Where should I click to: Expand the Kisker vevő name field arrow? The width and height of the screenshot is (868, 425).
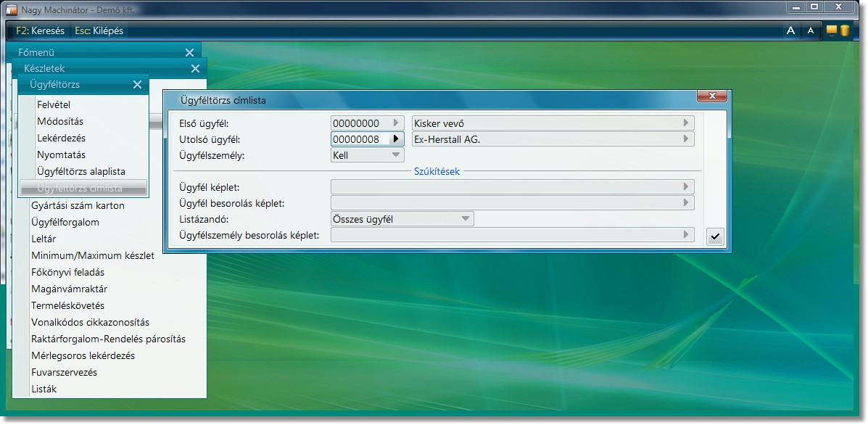coord(686,123)
